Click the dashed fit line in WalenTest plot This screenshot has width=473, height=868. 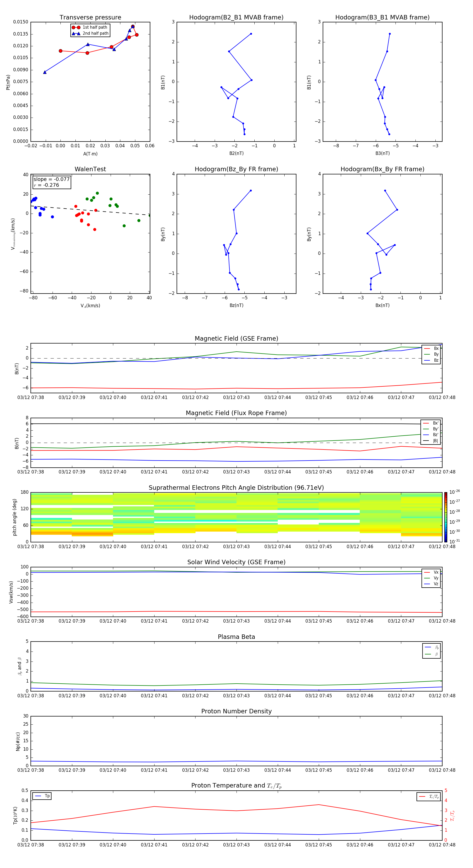(x=90, y=210)
